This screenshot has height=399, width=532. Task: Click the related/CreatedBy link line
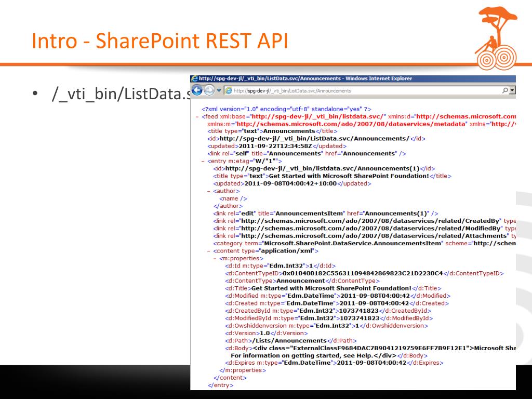364,221
